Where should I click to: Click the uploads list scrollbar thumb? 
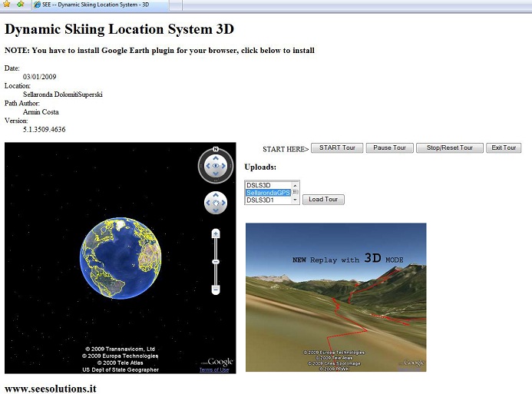pyautogui.click(x=295, y=192)
